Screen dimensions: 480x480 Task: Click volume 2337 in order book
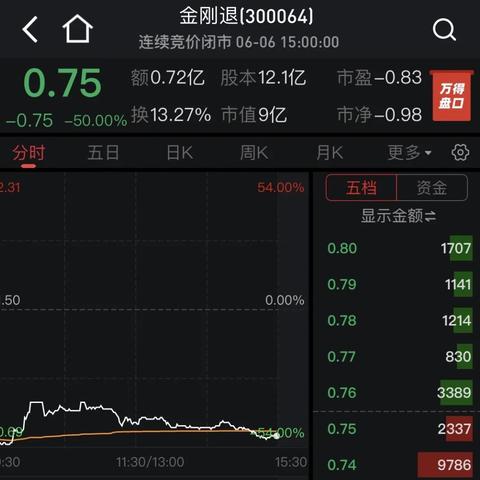[454, 429]
